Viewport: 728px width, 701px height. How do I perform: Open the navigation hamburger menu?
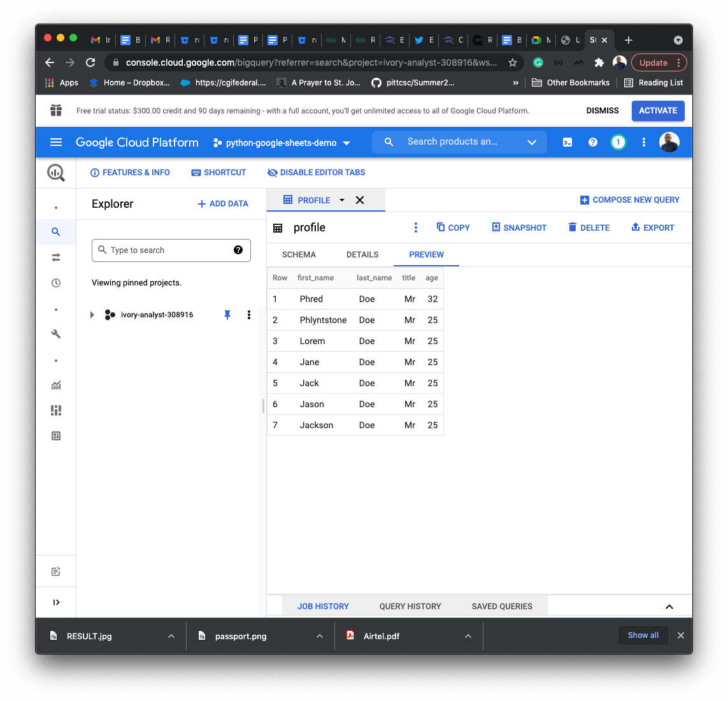click(x=56, y=141)
